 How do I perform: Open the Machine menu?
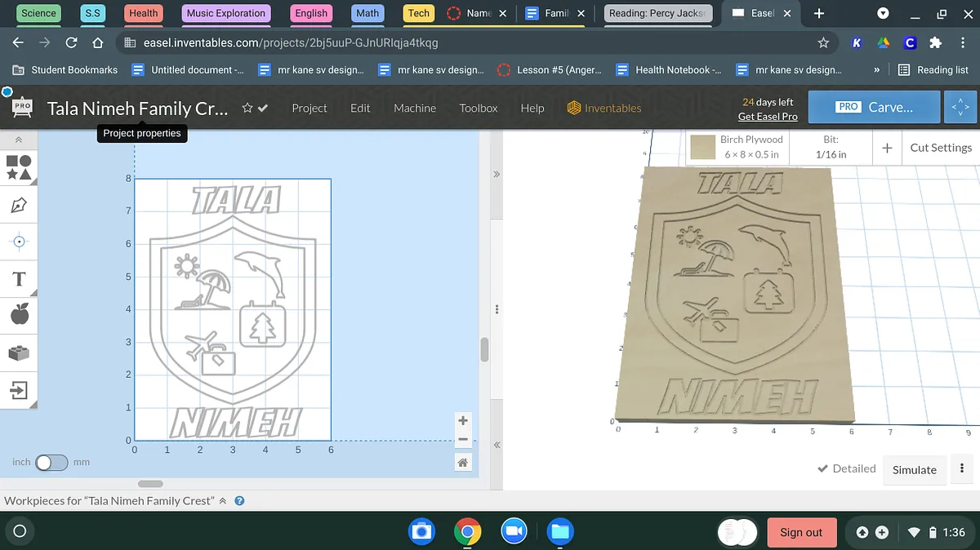tap(414, 108)
